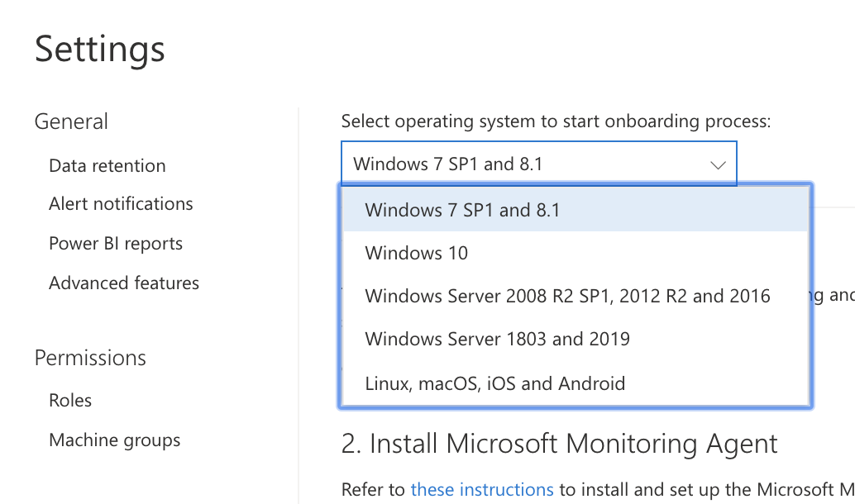Open the Roles permissions page
This screenshot has width=855, height=504.
(70, 401)
